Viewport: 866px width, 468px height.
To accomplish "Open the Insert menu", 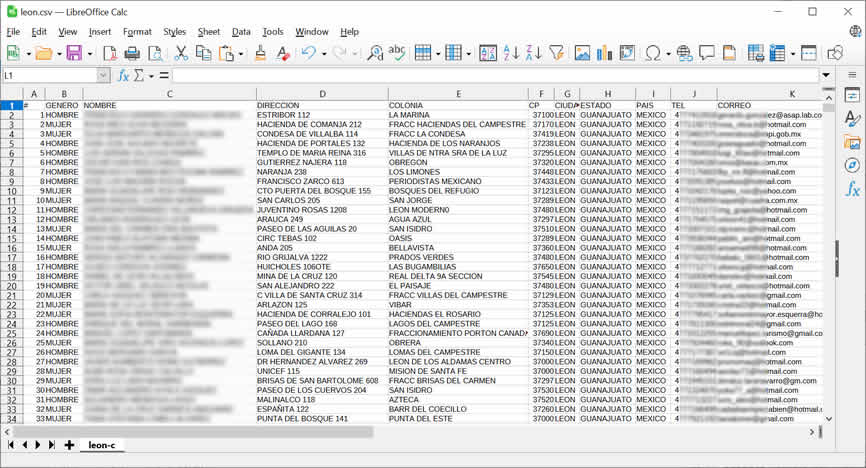I will pyautogui.click(x=100, y=32).
